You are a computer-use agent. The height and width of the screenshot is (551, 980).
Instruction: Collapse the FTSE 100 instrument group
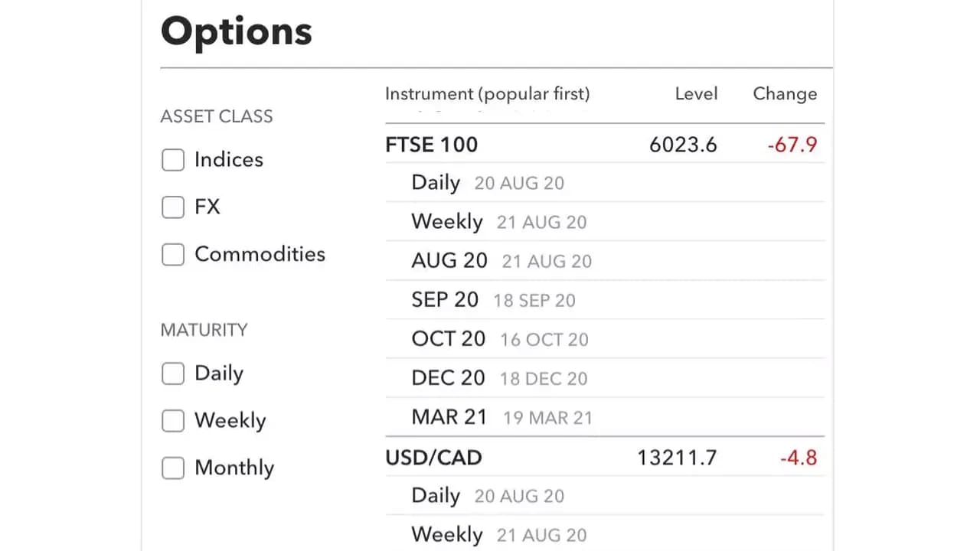point(605,144)
